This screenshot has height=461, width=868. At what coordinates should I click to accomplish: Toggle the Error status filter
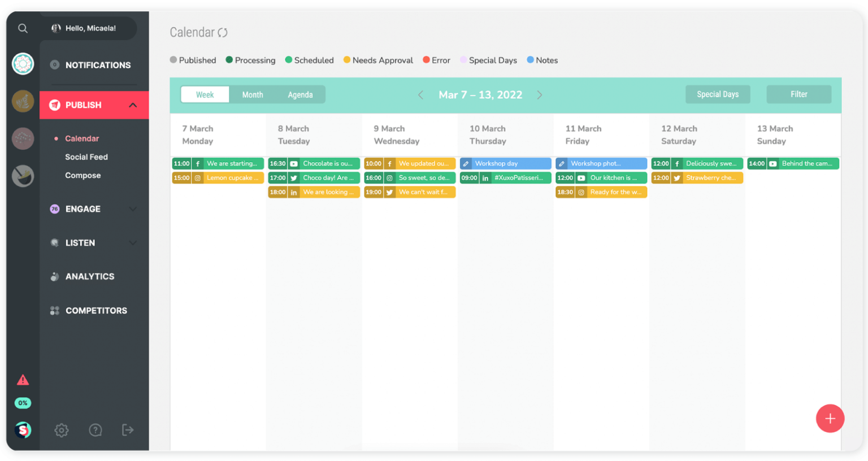pos(436,60)
